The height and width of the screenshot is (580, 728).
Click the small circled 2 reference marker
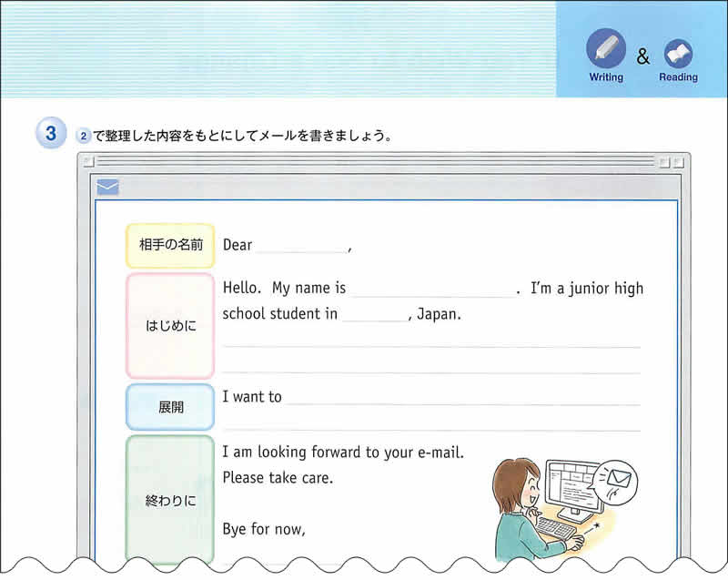click(83, 136)
